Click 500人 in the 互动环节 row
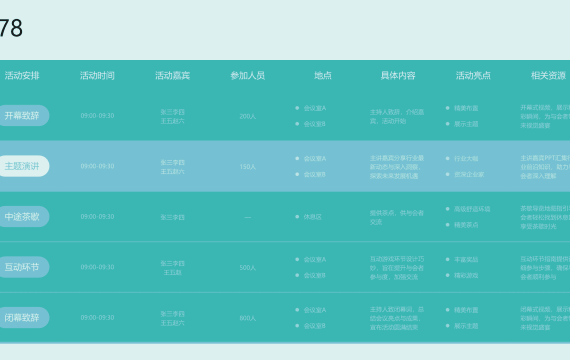Viewport: 570px width, 360px height. 248,268
